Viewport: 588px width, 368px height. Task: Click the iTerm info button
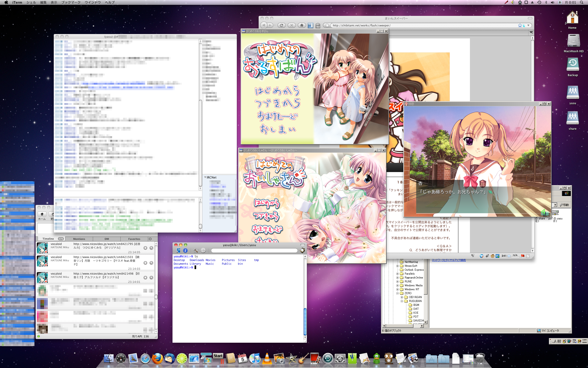click(185, 250)
